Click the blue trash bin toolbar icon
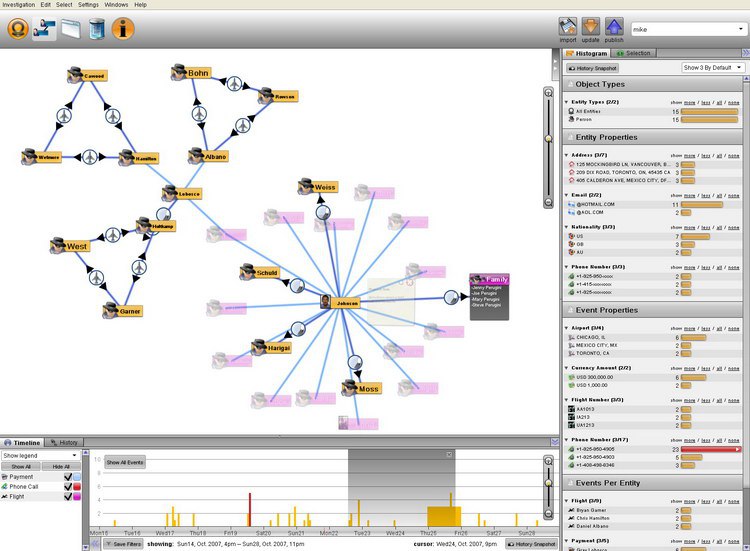Screen dimensions: 750x551 (x=97, y=29)
